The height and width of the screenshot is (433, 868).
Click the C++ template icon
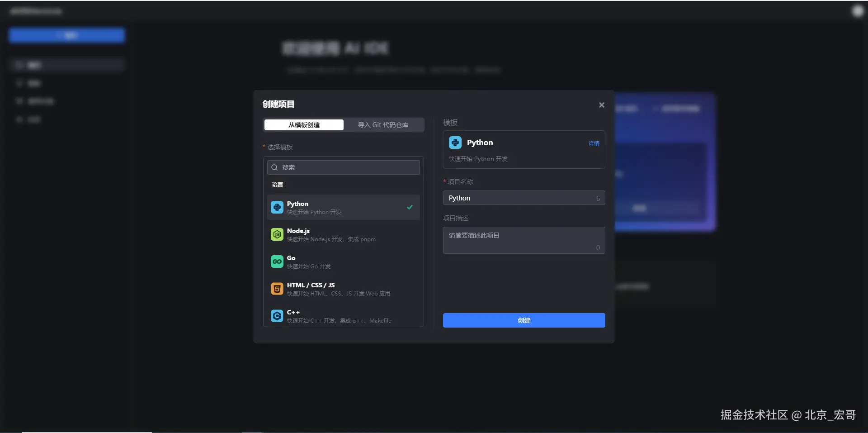[x=277, y=316]
